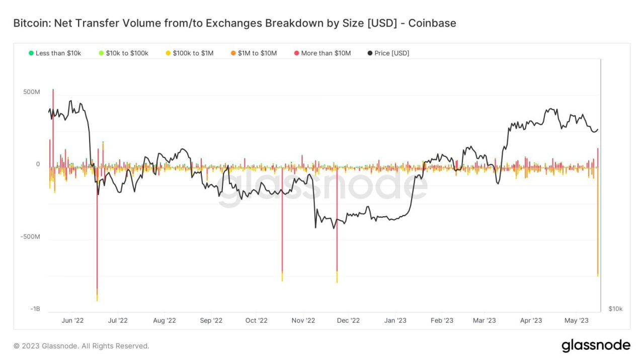Toggle the 'Less than $10k' legend series
This screenshot has width=644, height=362.
(x=55, y=53)
